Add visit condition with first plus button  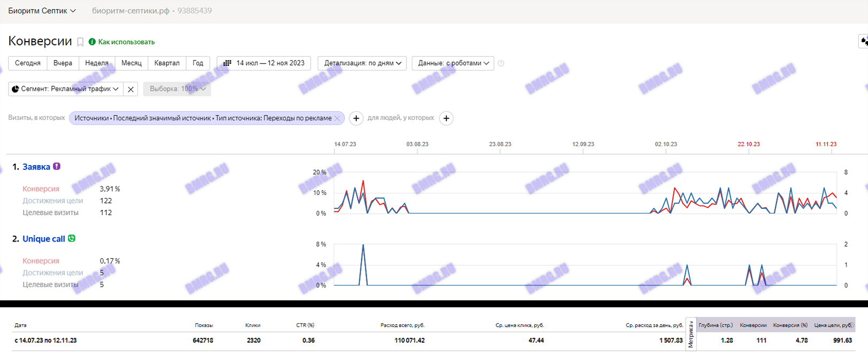point(356,118)
